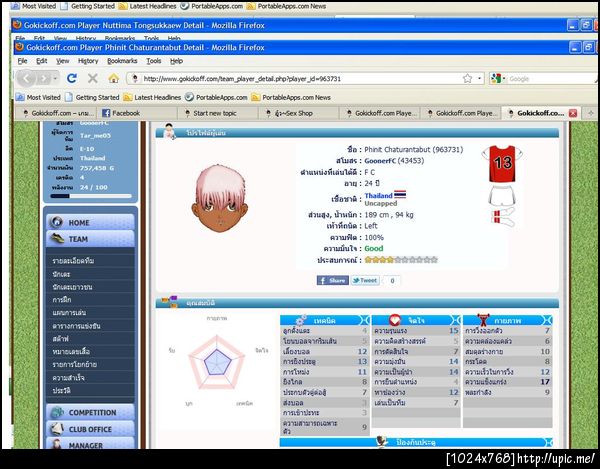This screenshot has width=600, height=469.
Task: Open the back/forward history dropdown arrow
Action: tap(55, 79)
